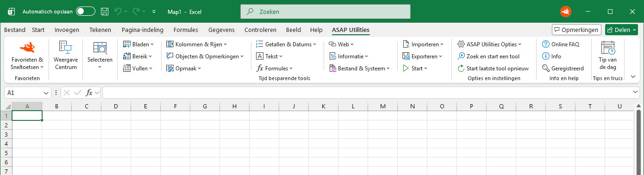This screenshot has height=175, width=644.
Task: Expand the formula bar chevron
Action: tap(636, 93)
